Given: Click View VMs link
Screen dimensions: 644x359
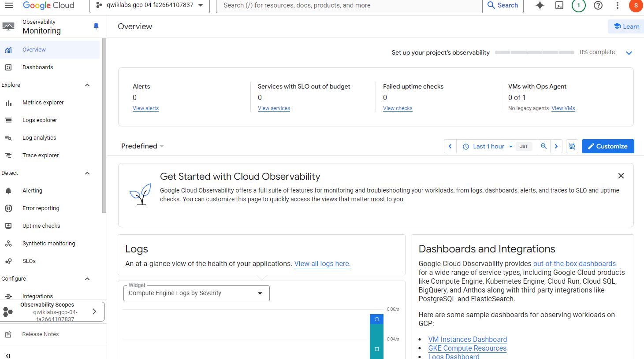Looking at the screenshot, I should click(563, 108).
